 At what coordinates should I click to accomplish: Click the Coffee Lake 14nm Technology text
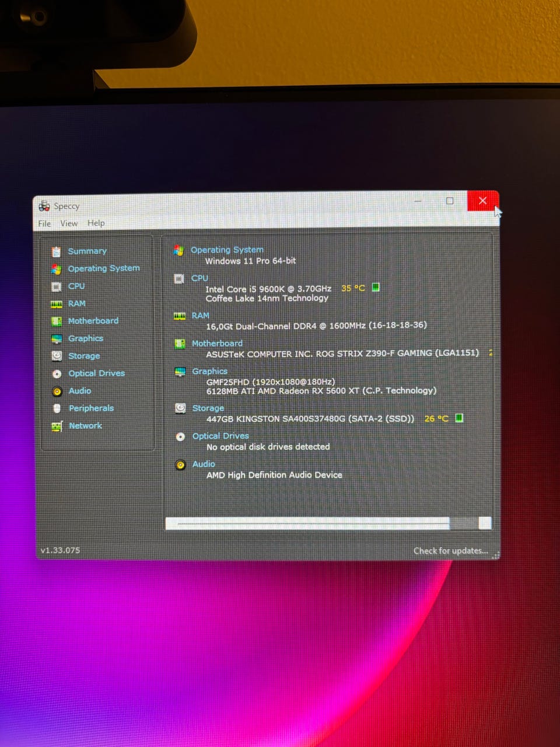click(267, 298)
